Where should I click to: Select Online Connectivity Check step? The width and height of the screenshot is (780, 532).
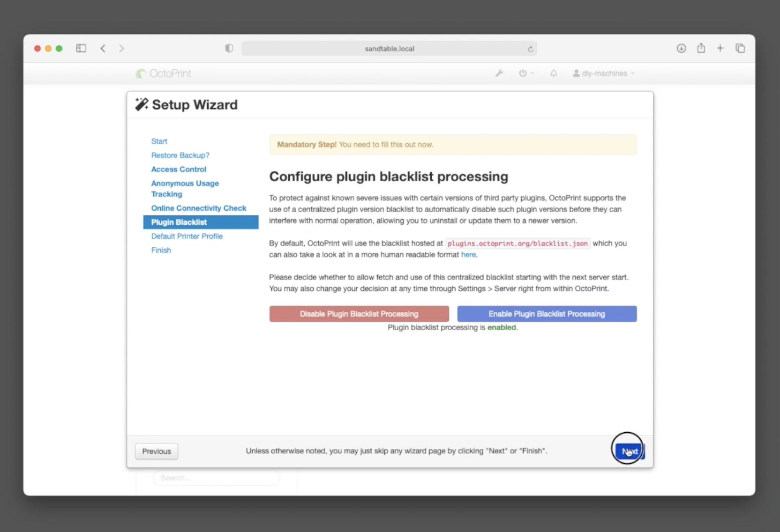click(198, 208)
